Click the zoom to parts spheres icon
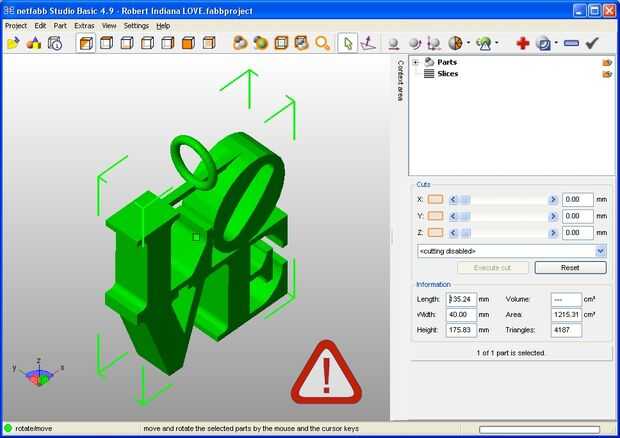Screen dimensions: 620x438 tap(240, 43)
